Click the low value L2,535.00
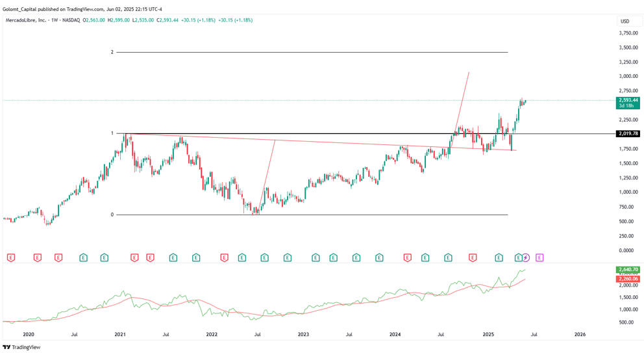Image resolution: width=644 pixels, height=353 pixels. click(143, 20)
